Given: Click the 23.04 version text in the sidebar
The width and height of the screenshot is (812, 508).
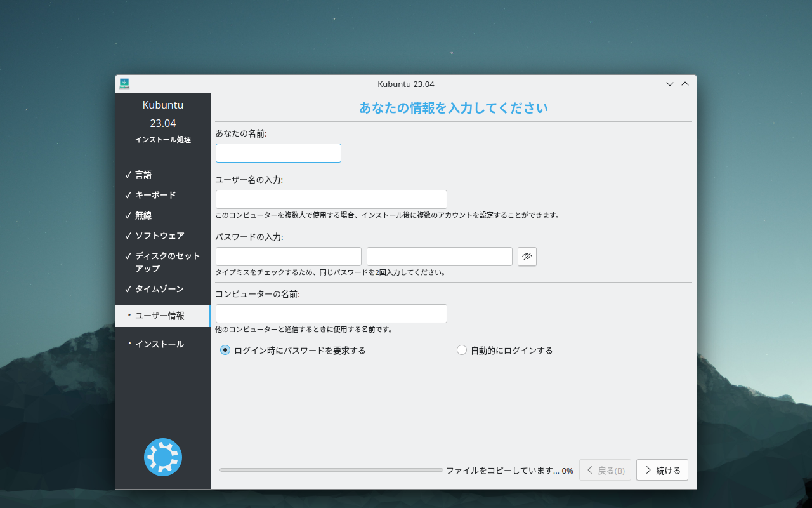Looking at the screenshot, I should [163, 123].
